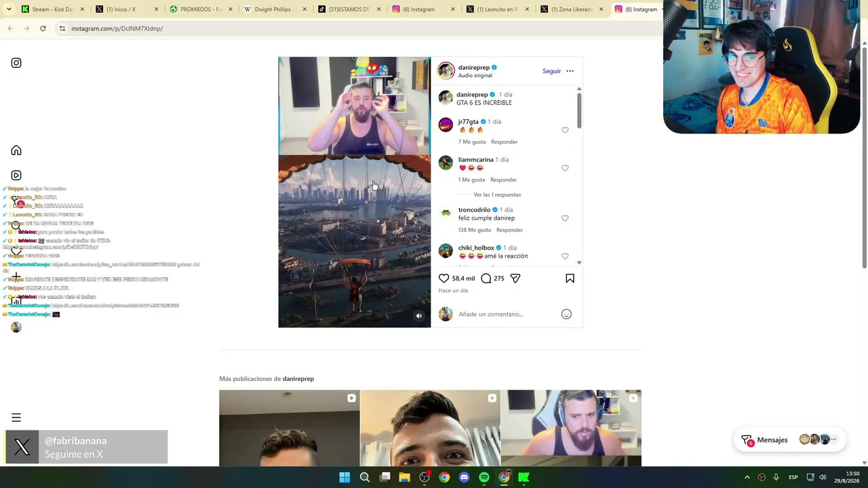Open Windows taskbar search
Screen dimensions: 868x488
(x=365, y=477)
